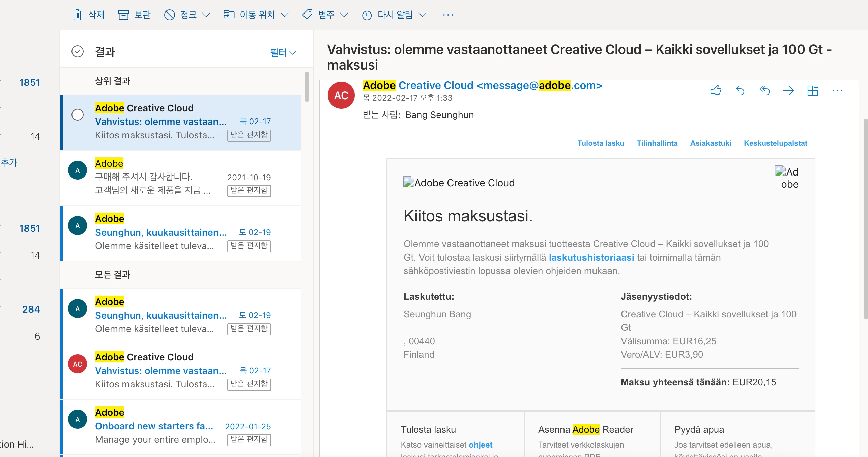Click the Forward arrow icon
The width and height of the screenshot is (868, 457).
pyautogui.click(x=788, y=90)
